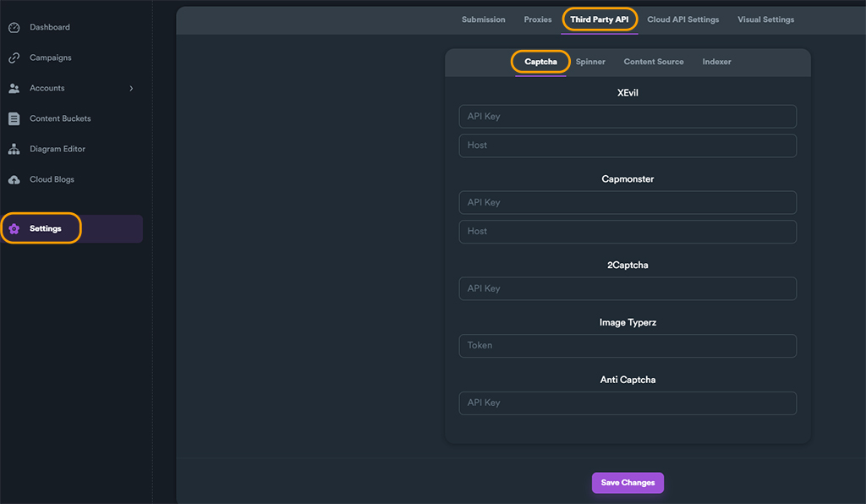This screenshot has width=866, height=504.
Task: Click the Accounts people icon
Action: 14,88
